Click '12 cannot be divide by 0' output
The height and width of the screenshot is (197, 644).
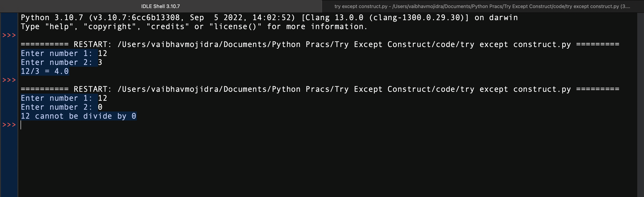(78, 116)
